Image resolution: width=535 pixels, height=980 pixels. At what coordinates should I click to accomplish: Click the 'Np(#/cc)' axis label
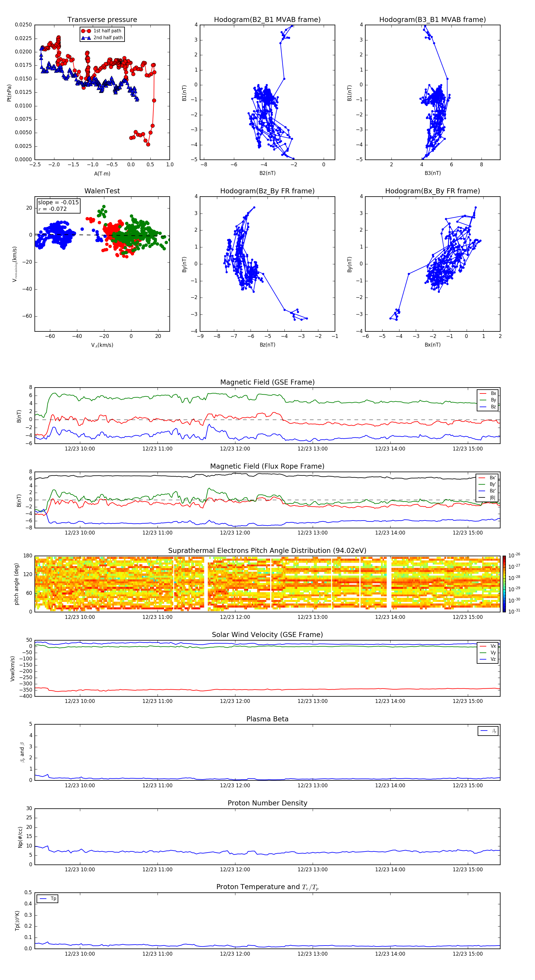pyautogui.click(x=20, y=837)
